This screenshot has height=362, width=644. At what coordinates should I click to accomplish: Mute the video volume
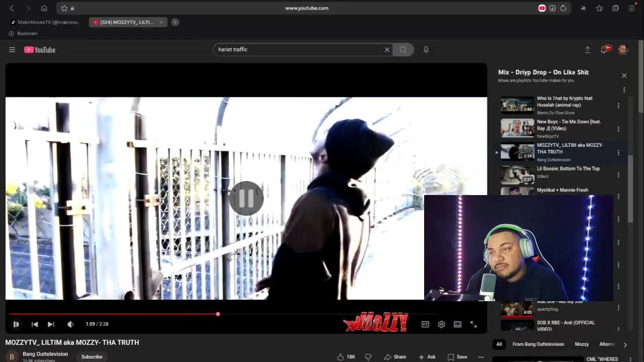coord(70,324)
